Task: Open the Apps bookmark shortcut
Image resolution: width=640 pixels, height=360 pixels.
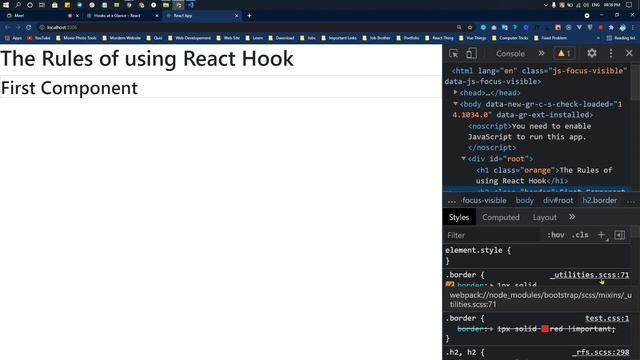Action: point(13,38)
